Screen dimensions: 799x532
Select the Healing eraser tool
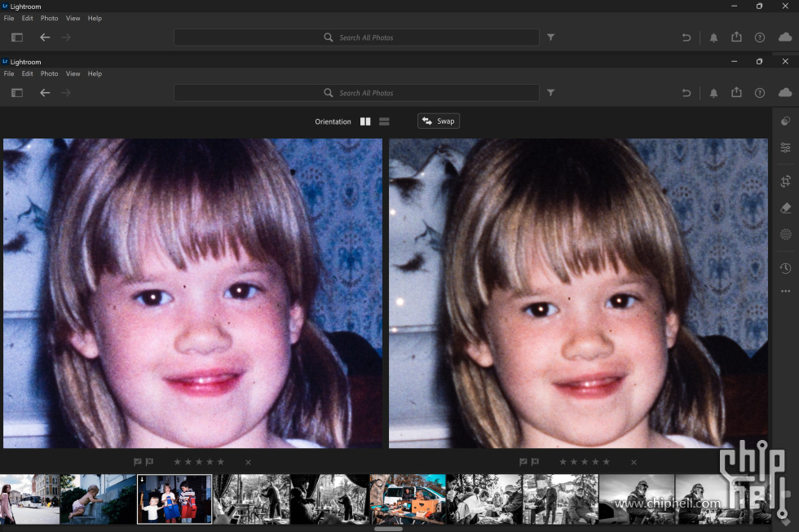pos(785,208)
